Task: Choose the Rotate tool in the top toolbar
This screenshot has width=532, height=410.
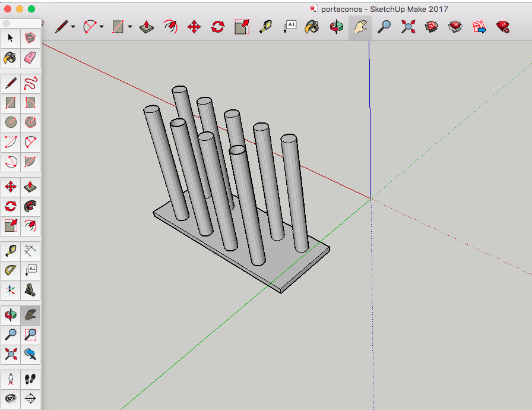Action: click(x=218, y=27)
